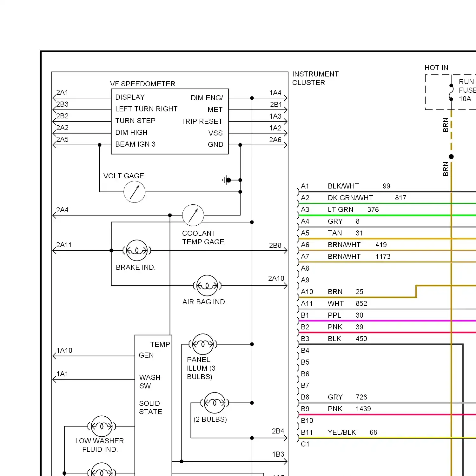The height and width of the screenshot is (476, 476).
Task: Click pin label B10
Action: pyautogui.click(x=307, y=420)
